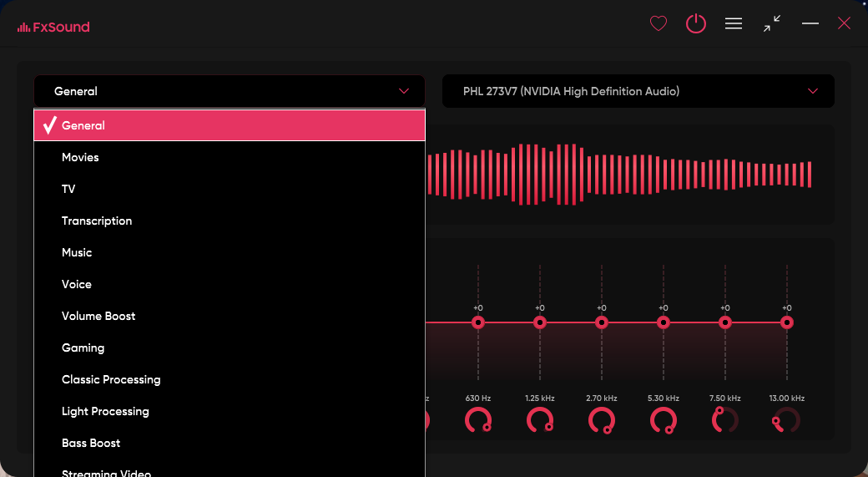Viewport: 868px width, 477px height.
Task: Select the Transcription preset
Action: [x=97, y=221]
